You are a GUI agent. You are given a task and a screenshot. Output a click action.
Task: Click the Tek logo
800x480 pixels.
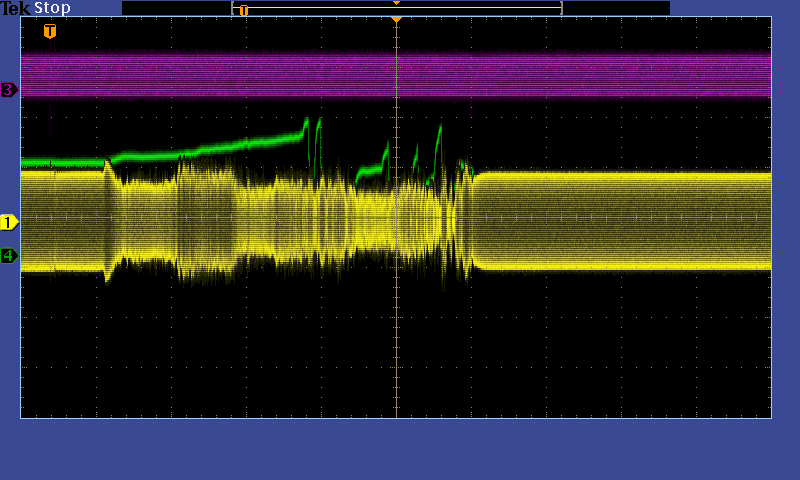pos(16,8)
